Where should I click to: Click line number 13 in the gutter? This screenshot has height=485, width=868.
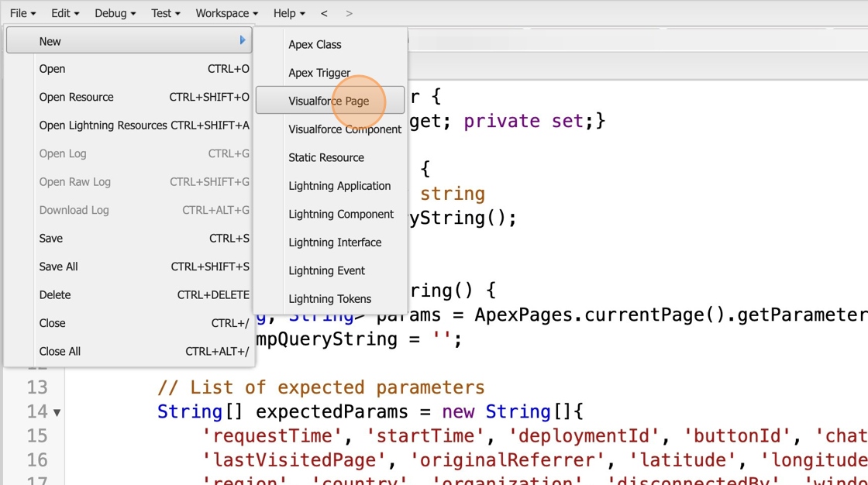click(x=37, y=387)
